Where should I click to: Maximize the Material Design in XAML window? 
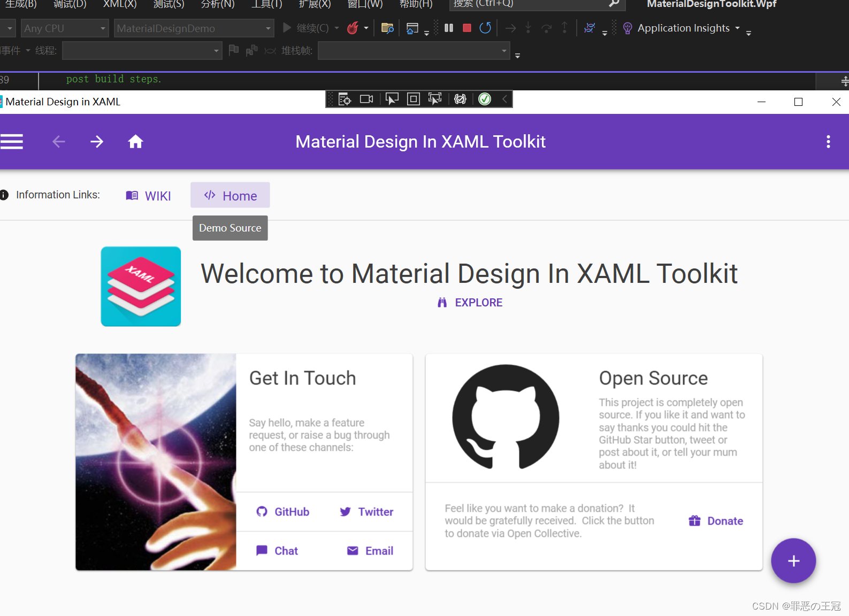tap(798, 102)
